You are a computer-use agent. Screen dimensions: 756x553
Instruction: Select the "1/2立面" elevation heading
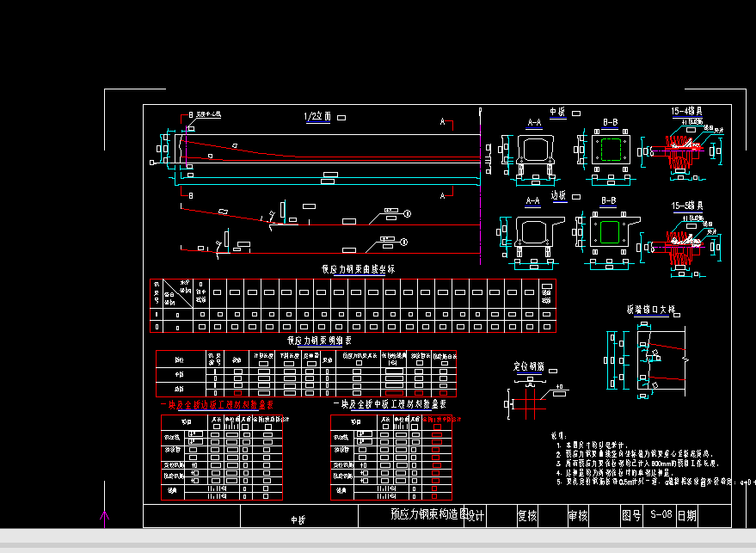pyautogui.click(x=317, y=116)
